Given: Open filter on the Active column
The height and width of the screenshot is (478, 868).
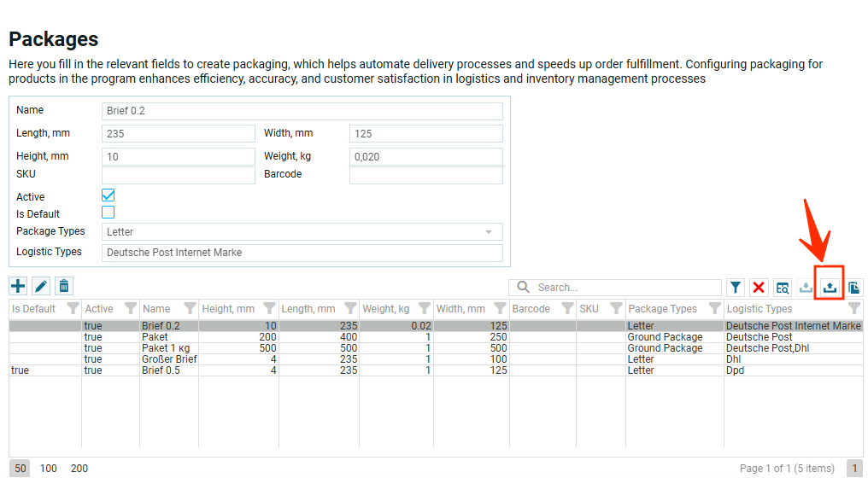Looking at the screenshot, I should (x=130, y=309).
